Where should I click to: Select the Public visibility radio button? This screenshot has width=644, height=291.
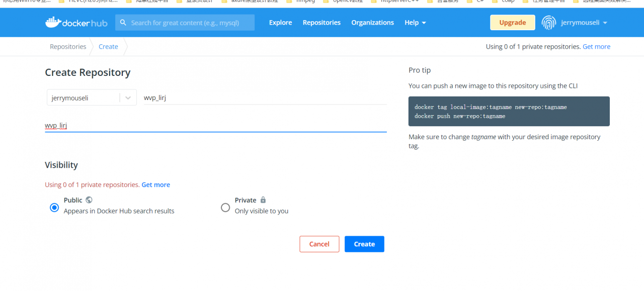click(x=54, y=208)
